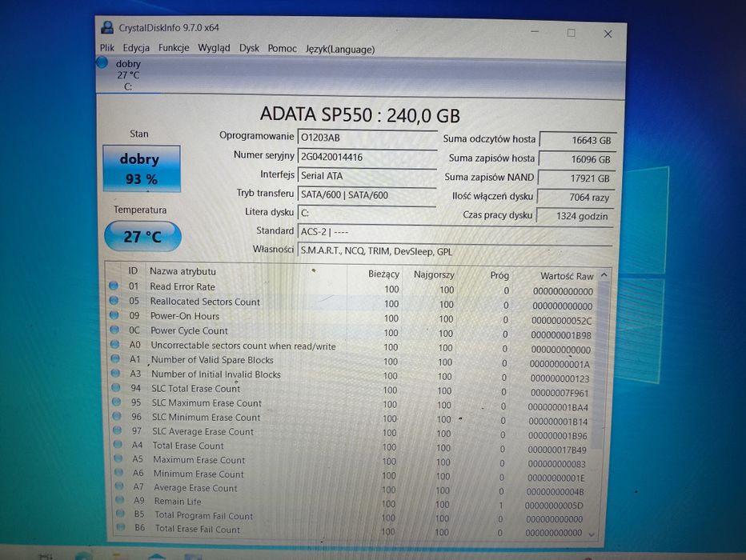The image size is (746, 560).
Task: Click status dot for Uncorrectable sectors count row
Action: coord(115,344)
